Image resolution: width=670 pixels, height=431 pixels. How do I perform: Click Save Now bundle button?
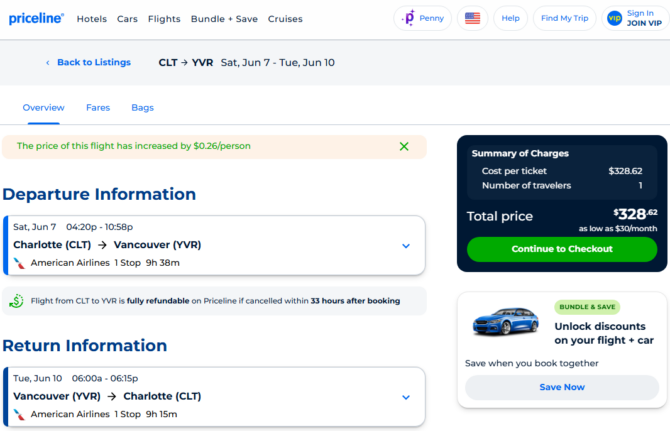[562, 387]
